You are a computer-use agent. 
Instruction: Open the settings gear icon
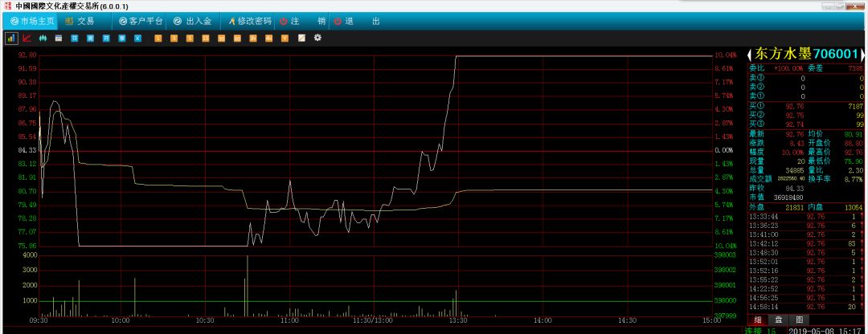[x=317, y=38]
